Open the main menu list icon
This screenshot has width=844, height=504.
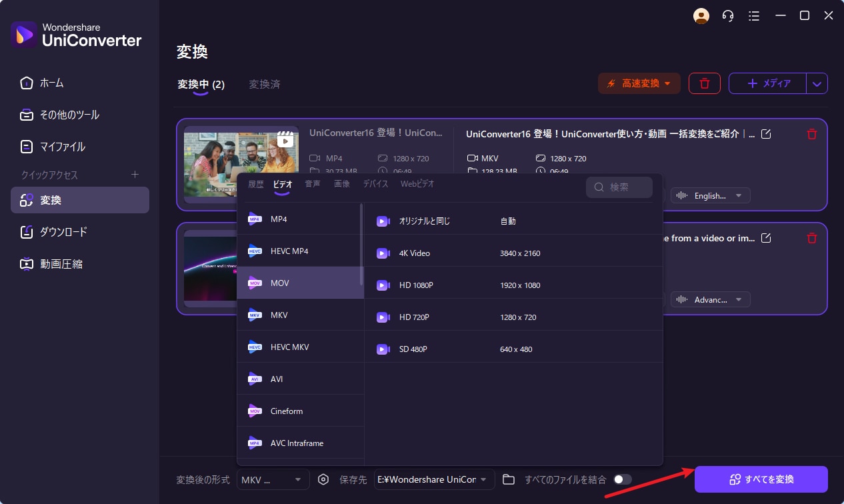pyautogui.click(x=754, y=16)
